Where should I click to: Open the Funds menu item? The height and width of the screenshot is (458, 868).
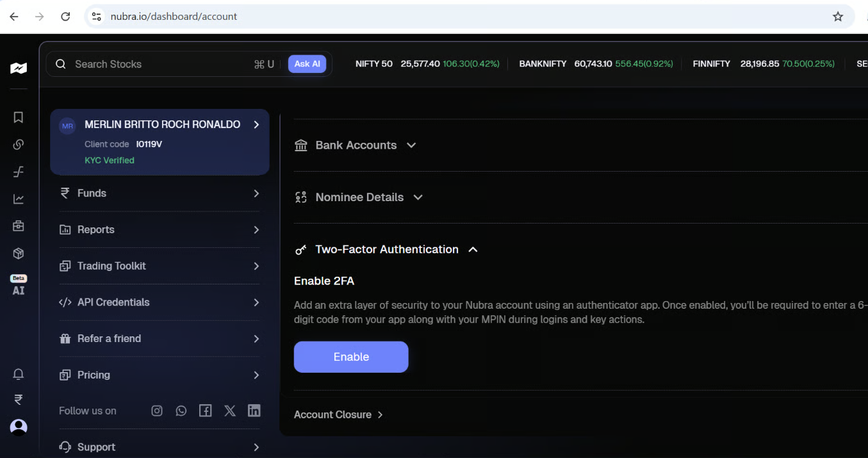click(x=160, y=193)
